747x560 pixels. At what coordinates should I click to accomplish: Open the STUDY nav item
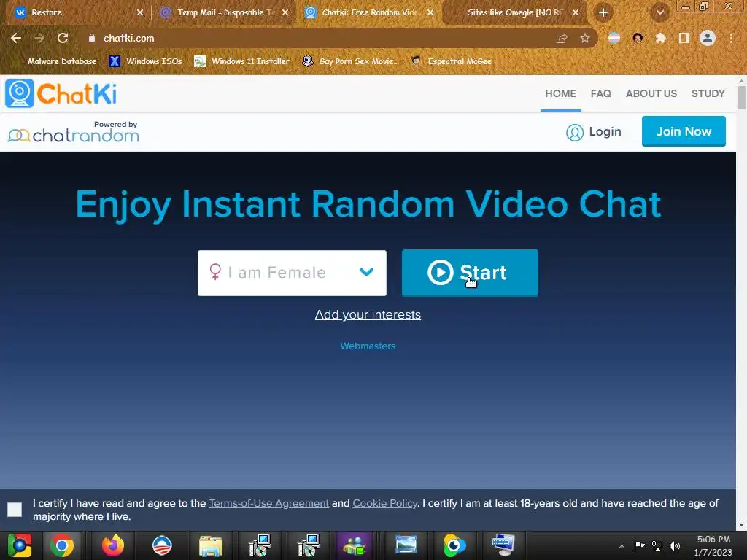click(708, 93)
